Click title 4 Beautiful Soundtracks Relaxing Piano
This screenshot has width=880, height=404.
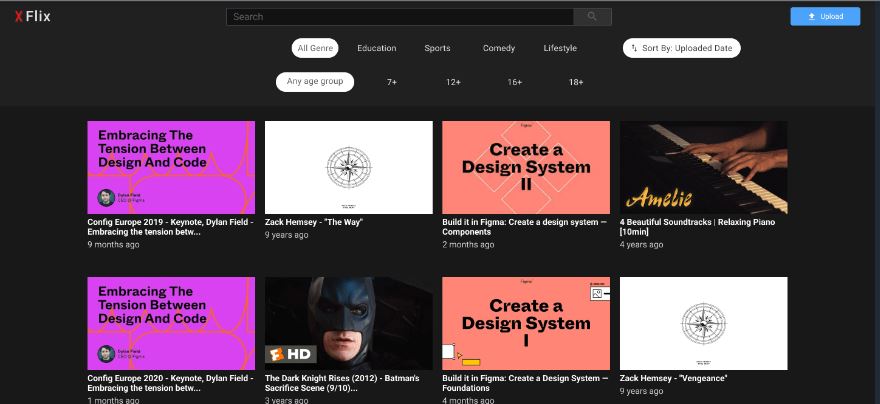click(697, 227)
